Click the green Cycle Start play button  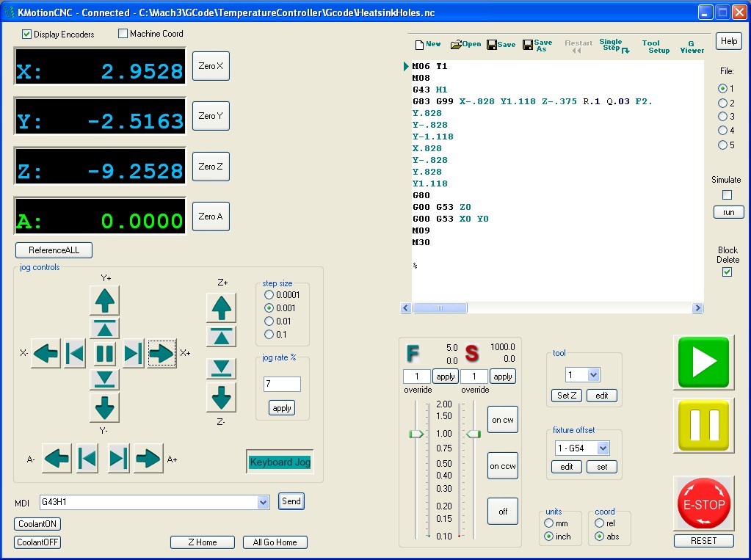pos(704,362)
